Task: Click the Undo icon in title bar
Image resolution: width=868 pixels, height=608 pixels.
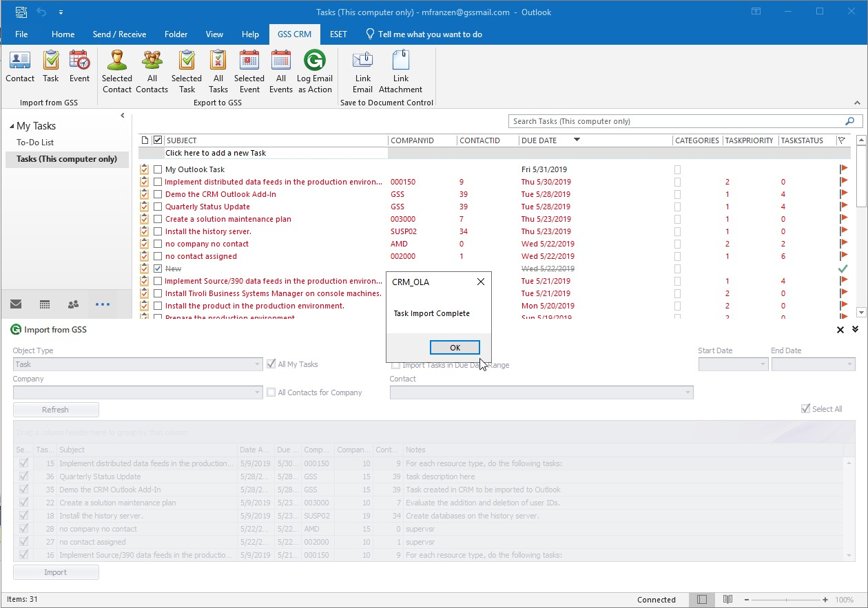Action: coord(42,12)
